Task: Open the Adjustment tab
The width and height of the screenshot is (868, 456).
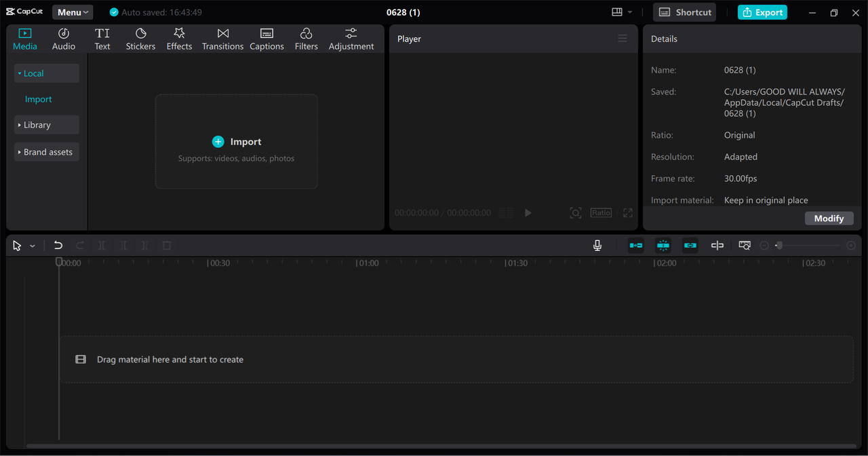Action: pos(351,39)
